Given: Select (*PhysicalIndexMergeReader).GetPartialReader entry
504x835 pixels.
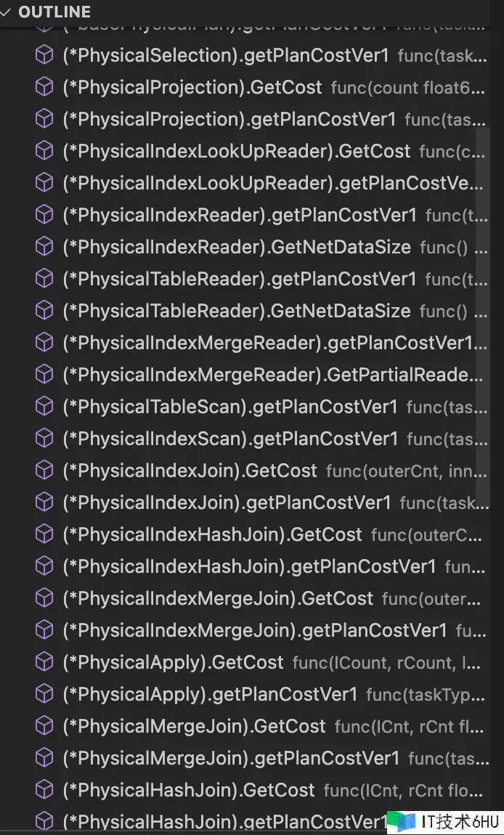Looking at the screenshot, I should pos(273,375).
